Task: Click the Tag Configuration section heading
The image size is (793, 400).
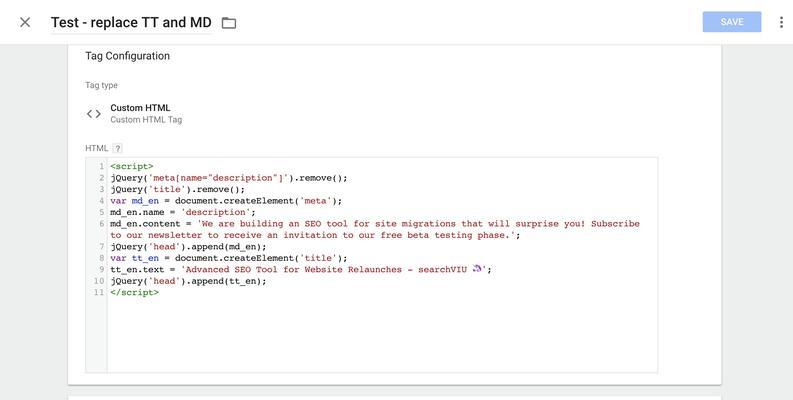Action: tap(127, 56)
